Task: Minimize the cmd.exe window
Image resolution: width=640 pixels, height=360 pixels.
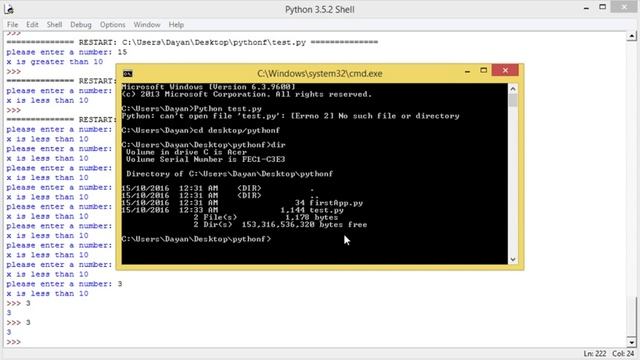Action: pos(467,71)
